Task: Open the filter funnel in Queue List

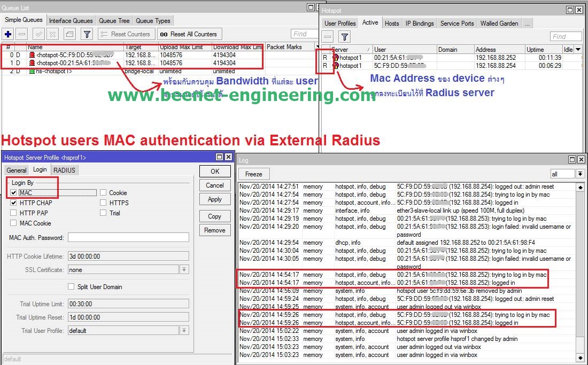Action: [x=86, y=34]
